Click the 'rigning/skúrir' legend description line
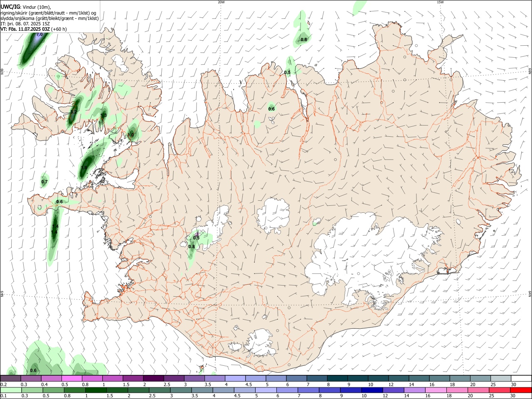 click(48, 13)
